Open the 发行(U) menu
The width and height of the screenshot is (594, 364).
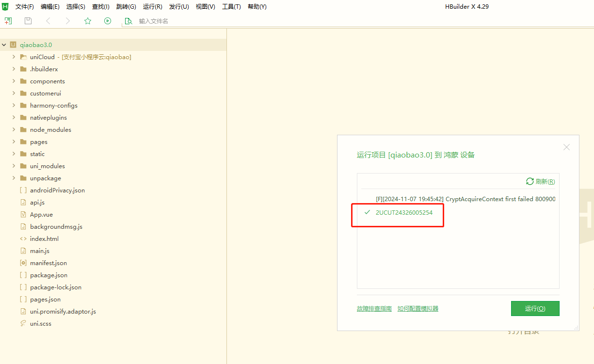point(179,7)
